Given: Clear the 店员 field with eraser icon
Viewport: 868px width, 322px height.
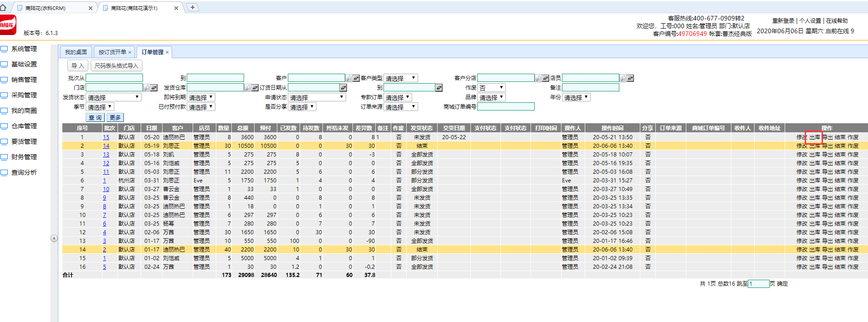Looking at the screenshot, I should coord(630,78).
